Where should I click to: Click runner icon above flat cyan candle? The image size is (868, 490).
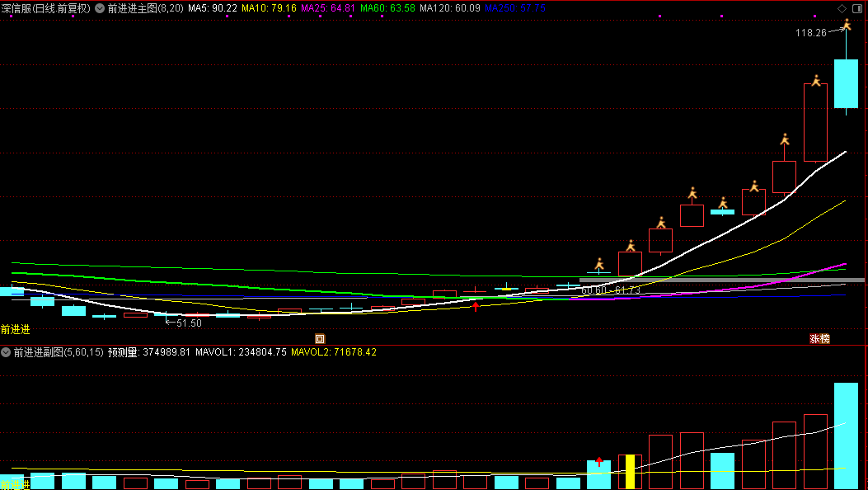pos(722,203)
